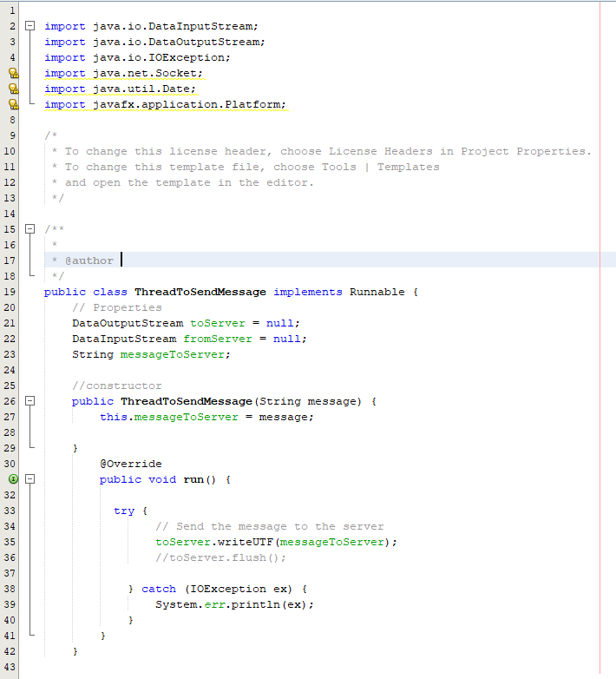This screenshot has height=679, width=616.
Task: Click the 'run()' method name
Action: (x=200, y=479)
